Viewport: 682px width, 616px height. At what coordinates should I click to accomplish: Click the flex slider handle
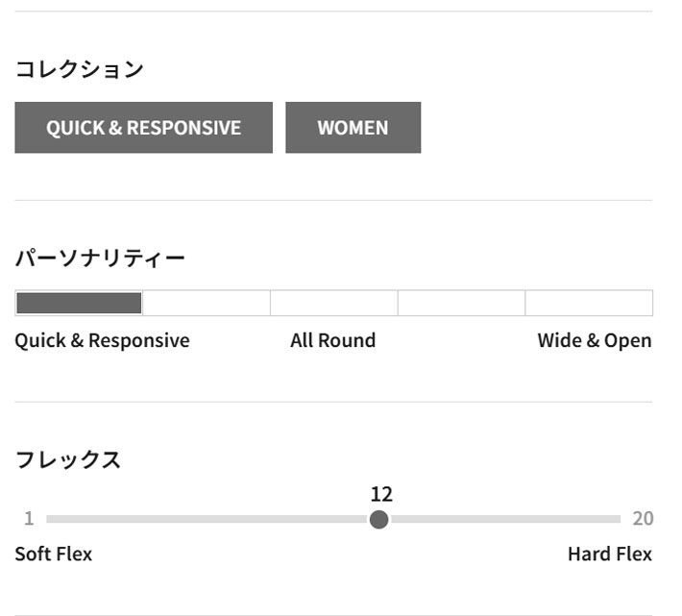click(x=379, y=520)
